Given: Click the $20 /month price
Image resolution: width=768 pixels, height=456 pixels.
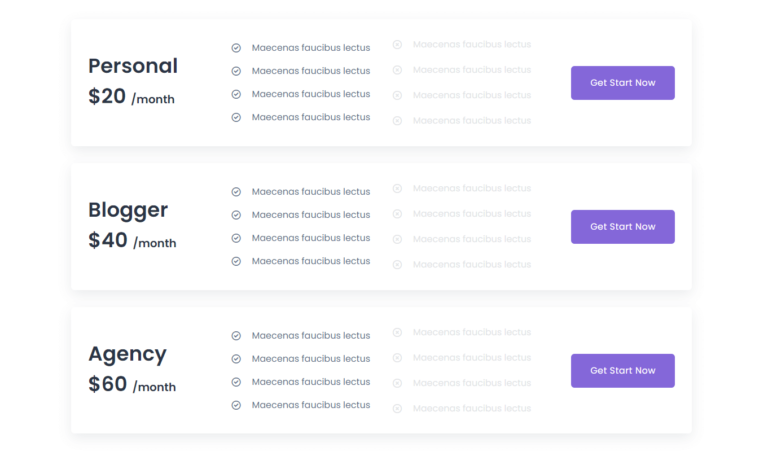Looking at the screenshot, I should [131, 97].
